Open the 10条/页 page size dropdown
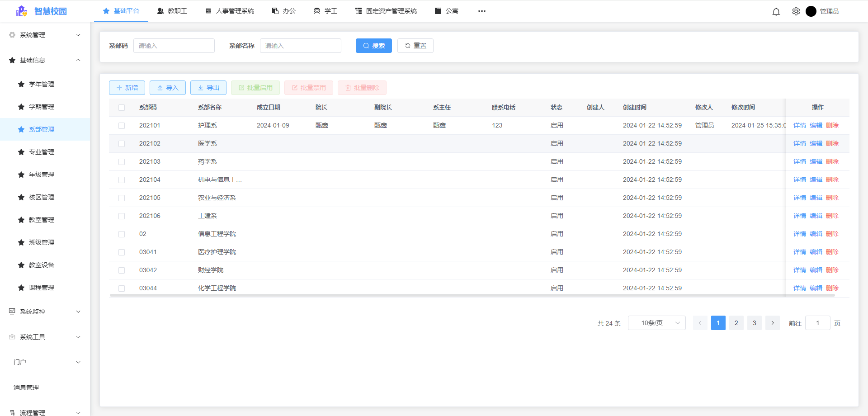The image size is (868, 416). (x=656, y=322)
